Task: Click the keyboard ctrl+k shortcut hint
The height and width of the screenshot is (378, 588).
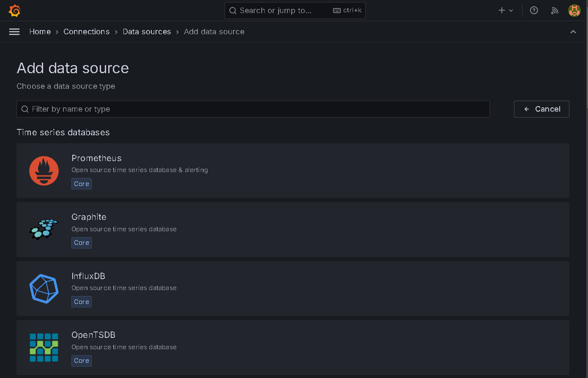Action: (347, 11)
